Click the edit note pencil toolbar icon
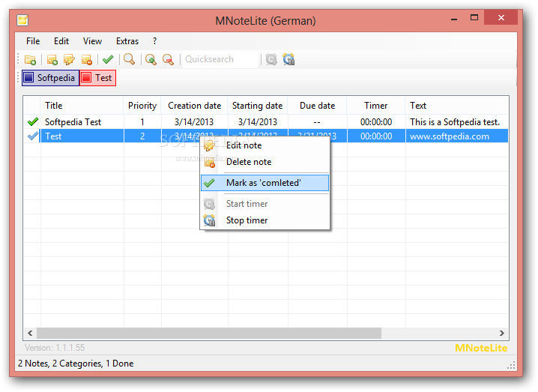This screenshot has height=392, width=538. [x=69, y=60]
